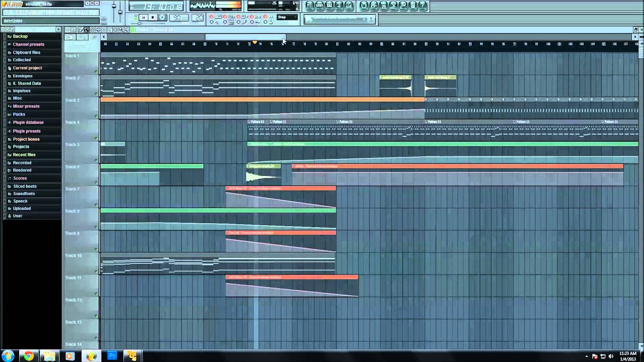Click the pattern number selector display
This screenshot has height=362, width=644.
tap(199, 17)
